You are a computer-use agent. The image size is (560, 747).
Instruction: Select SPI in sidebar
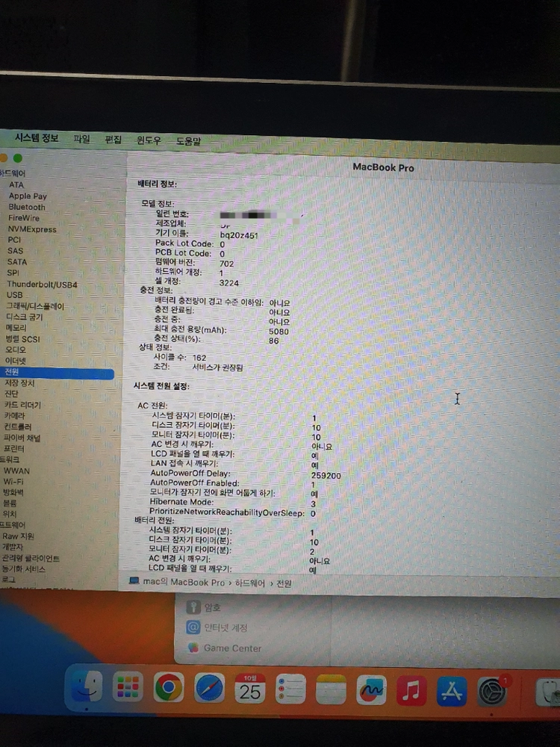[13, 273]
